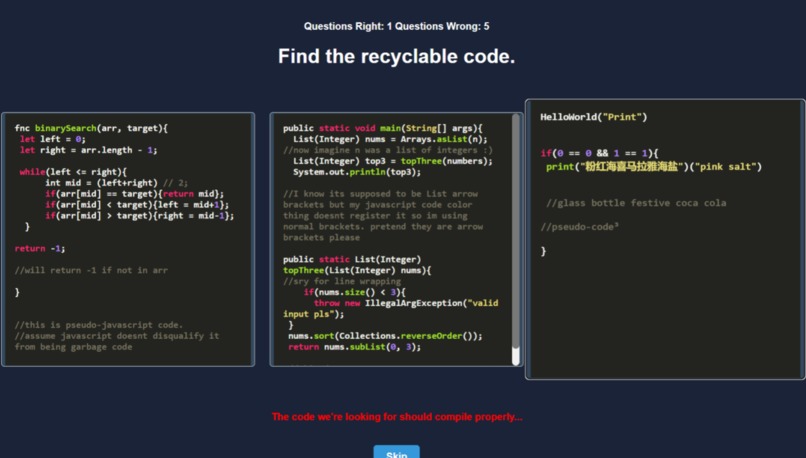Click the comment '//will return -1 if not in arr'

coord(91,270)
